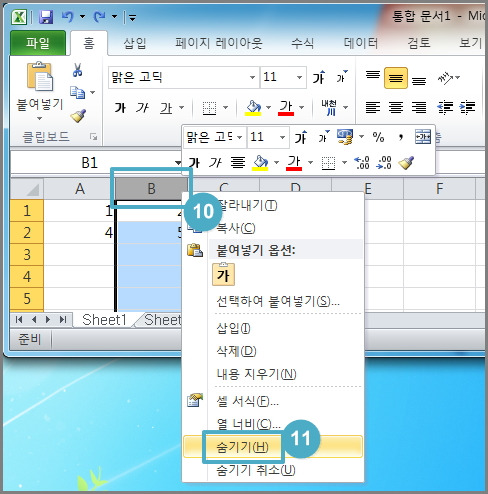Open ribbon font size dropdown
The height and width of the screenshot is (494, 488).
click(299, 77)
